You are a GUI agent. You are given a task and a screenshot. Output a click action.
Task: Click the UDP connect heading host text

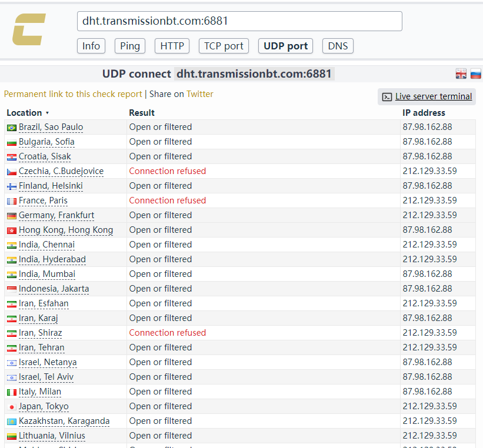[254, 74]
